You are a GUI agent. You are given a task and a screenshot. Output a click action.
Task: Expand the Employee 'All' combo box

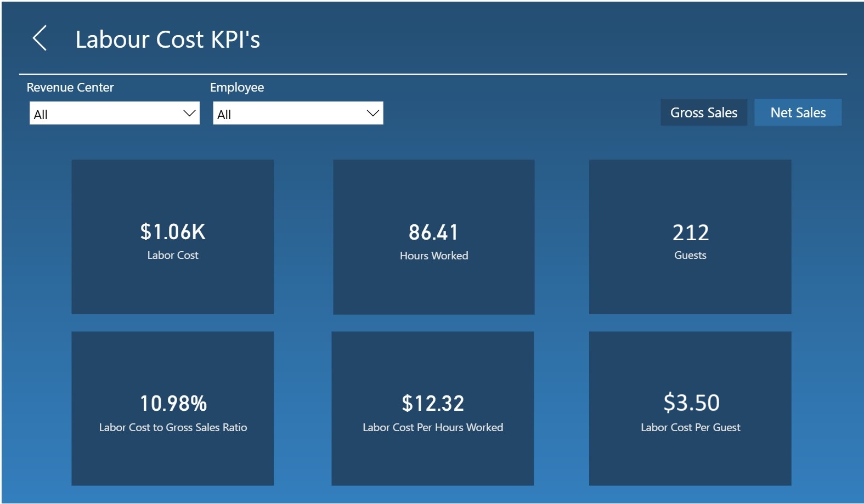(x=288, y=114)
